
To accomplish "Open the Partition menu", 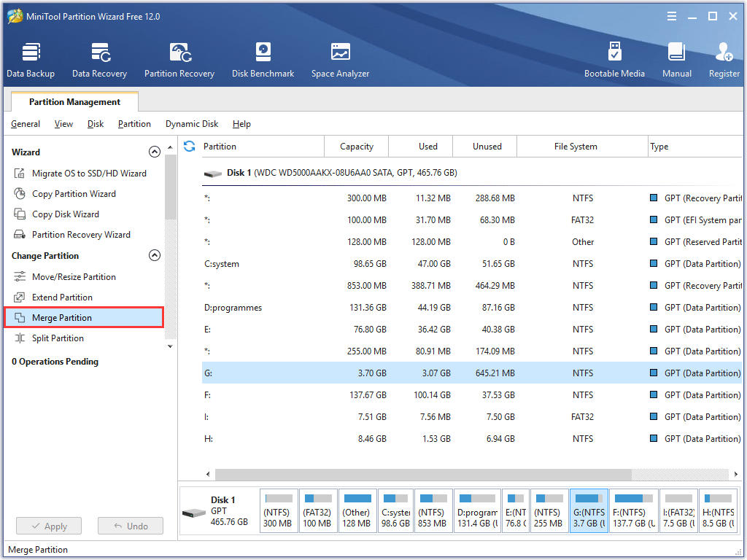I will tap(134, 124).
